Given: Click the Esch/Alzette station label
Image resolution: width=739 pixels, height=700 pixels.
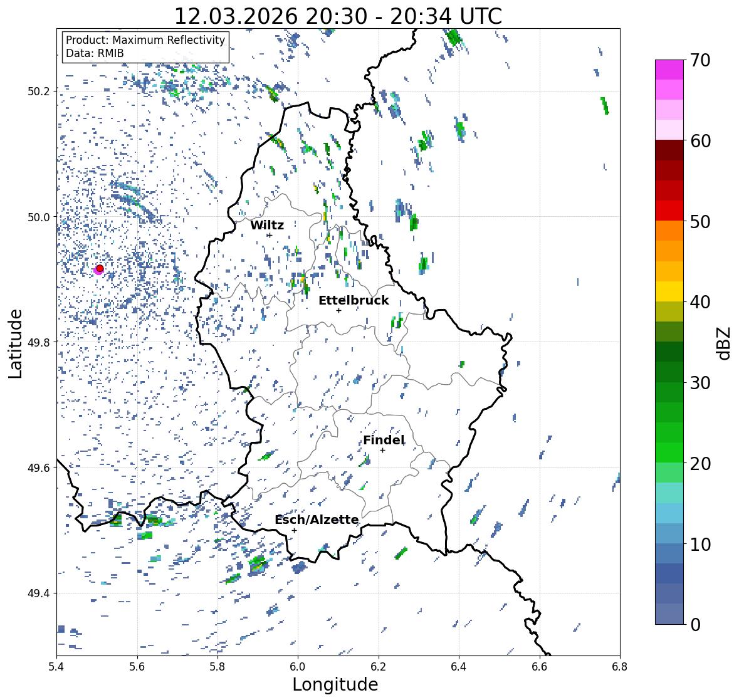Looking at the screenshot, I should [317, 520].
